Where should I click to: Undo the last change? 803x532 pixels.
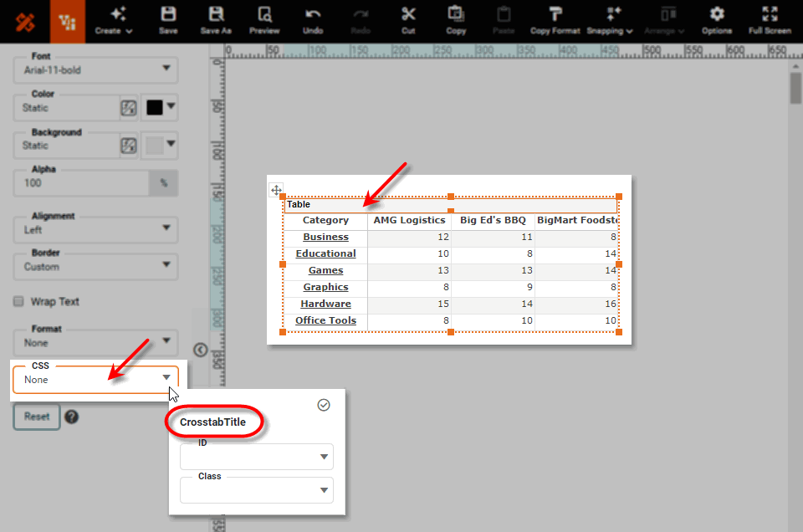coord(312,17)
